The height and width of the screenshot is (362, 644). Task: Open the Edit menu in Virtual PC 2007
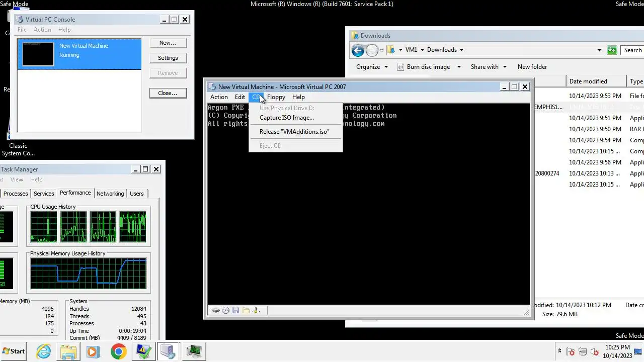pos(240,97)
